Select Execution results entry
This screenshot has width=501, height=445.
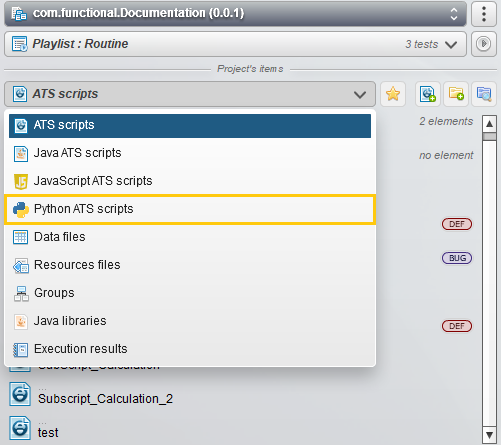click(x=190, y=349)
